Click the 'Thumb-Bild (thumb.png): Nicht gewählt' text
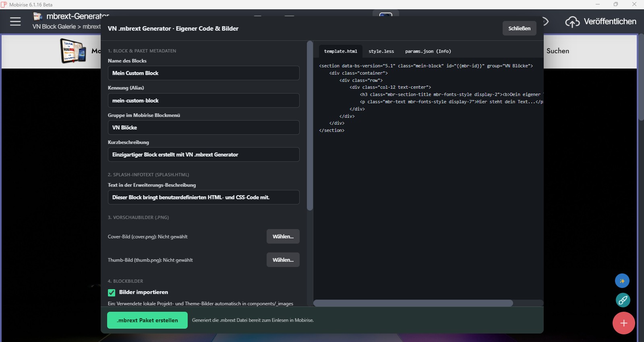Viewport: 644px width, 342px height. pyautogui.click(x=150, y=260)
